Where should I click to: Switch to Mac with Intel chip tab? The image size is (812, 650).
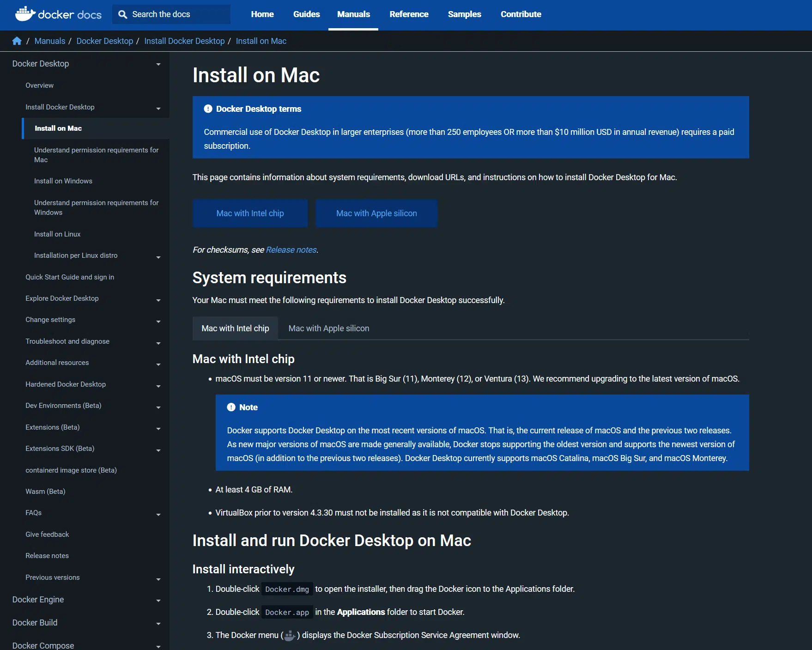point(235,328)
